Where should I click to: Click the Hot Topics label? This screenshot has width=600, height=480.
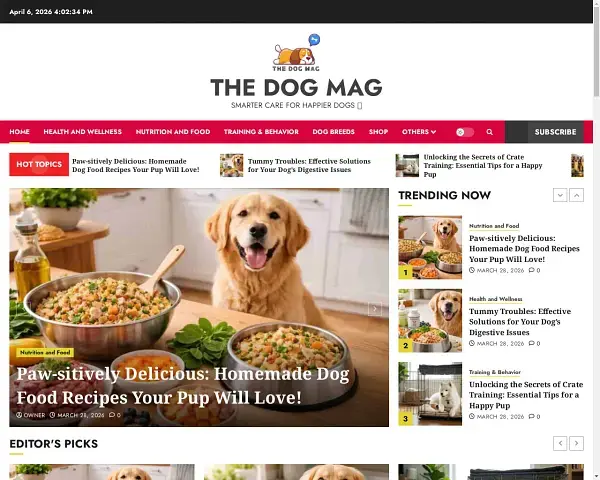tap(39, 165)
